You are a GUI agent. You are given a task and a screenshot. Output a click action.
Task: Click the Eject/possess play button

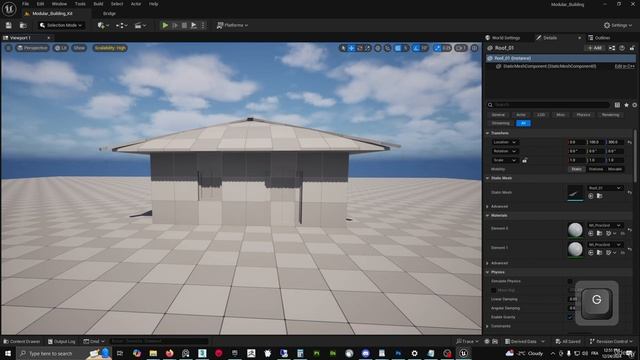click(x=194, y=25)
